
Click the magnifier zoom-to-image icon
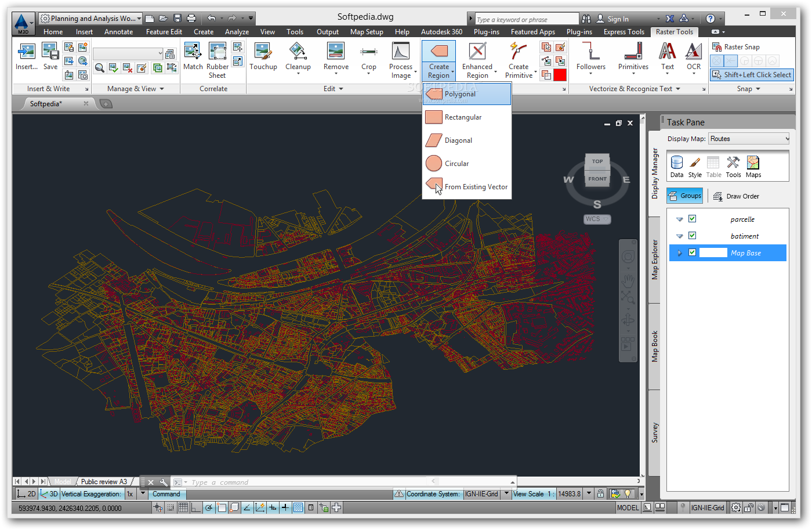(x=100, y=68)
